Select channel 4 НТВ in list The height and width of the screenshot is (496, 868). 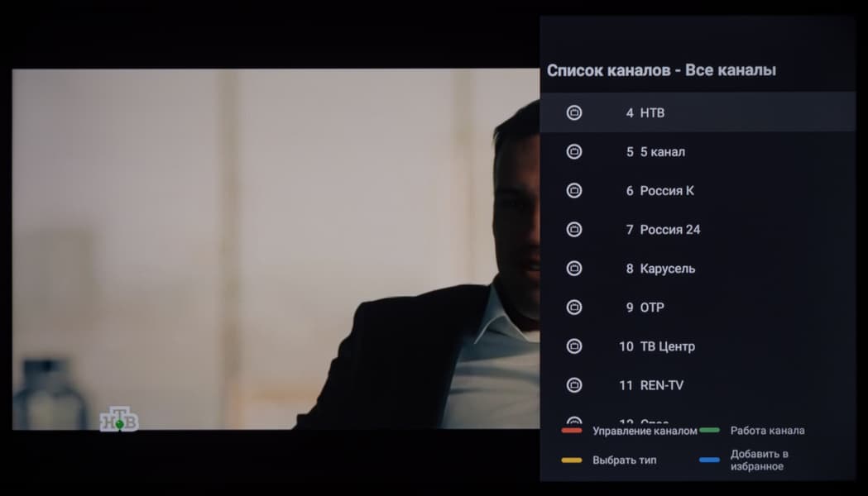[x=698, y=112]
